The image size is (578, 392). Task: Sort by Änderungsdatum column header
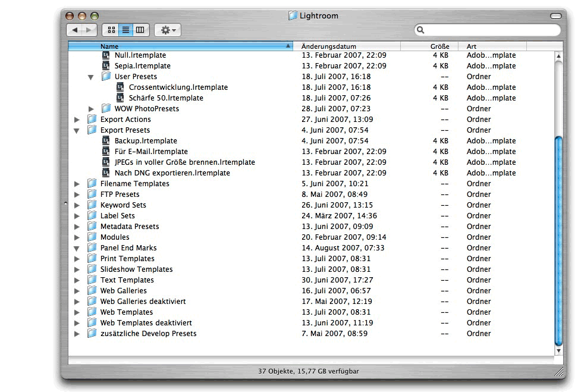point(347,46)
